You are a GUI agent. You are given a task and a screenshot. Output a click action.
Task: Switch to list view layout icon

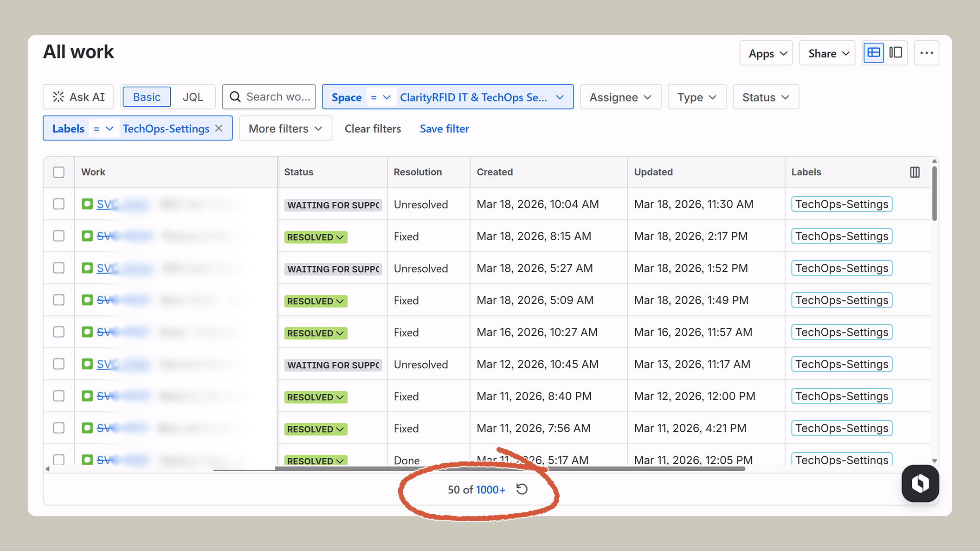[874, 53]
